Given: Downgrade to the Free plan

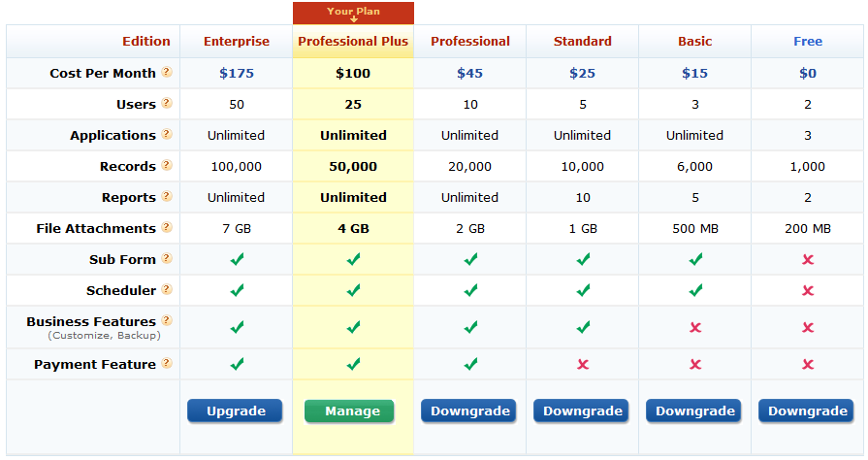Looking at the screenshot, I should (x=807, y=411).
